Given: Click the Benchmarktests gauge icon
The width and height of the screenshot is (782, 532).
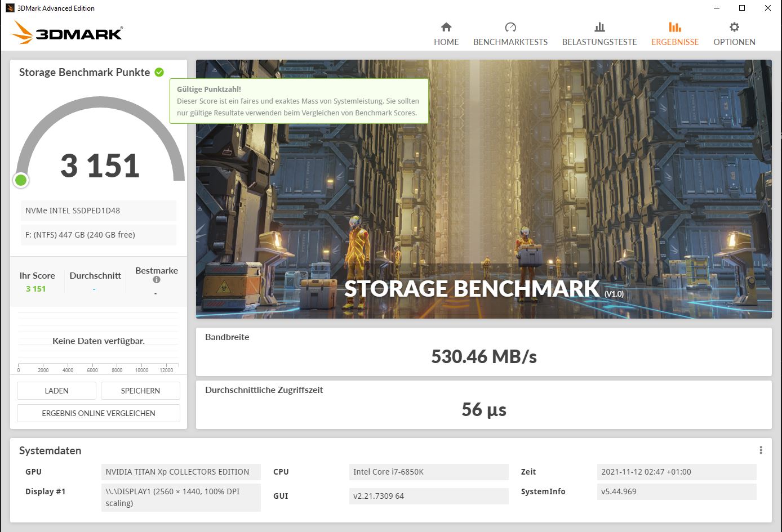Looking at the screenshot, I should coord(510,27).
